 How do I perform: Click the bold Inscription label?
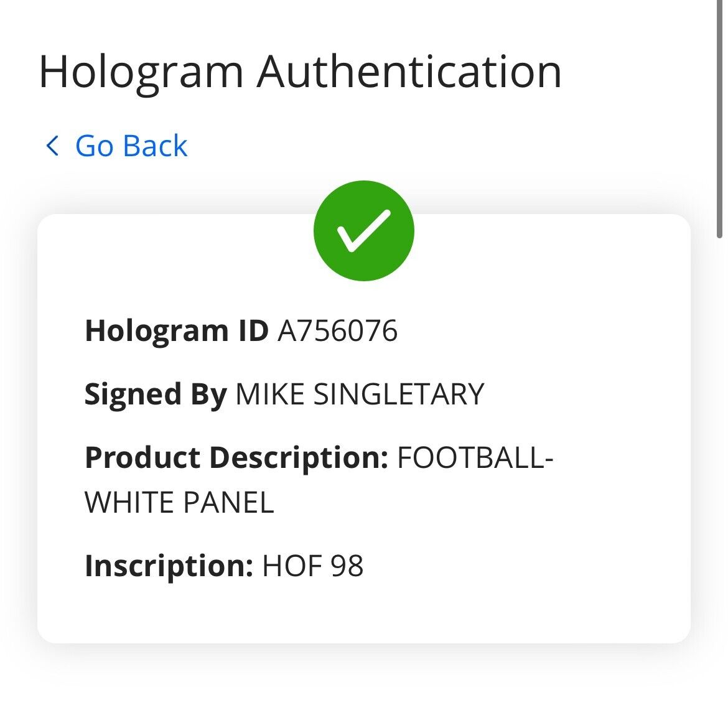(169, 566)
